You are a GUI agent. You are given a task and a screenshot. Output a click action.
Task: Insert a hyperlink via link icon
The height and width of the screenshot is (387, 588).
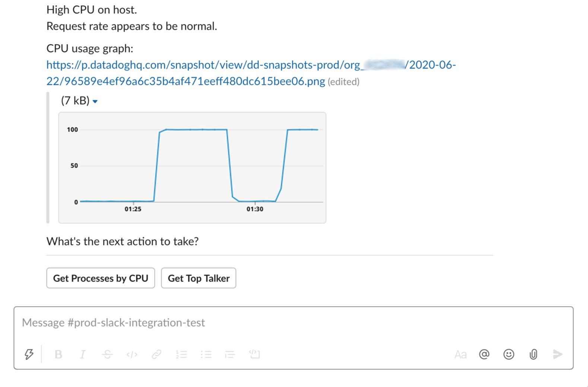[x=156, y=354]
